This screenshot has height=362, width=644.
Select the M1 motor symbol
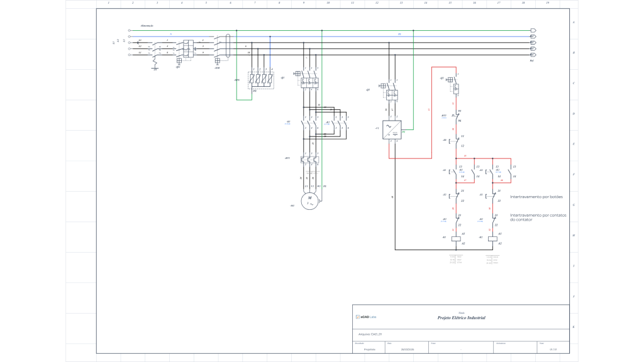309,200
